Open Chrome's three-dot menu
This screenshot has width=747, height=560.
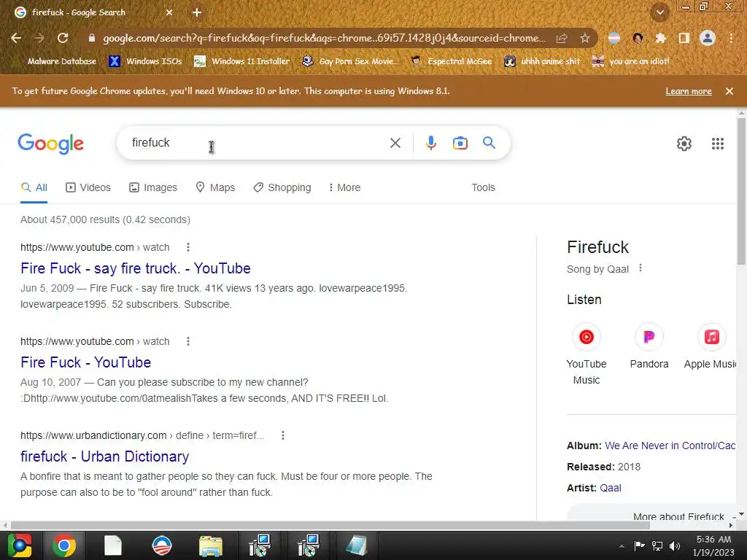(x=731, y=38)
